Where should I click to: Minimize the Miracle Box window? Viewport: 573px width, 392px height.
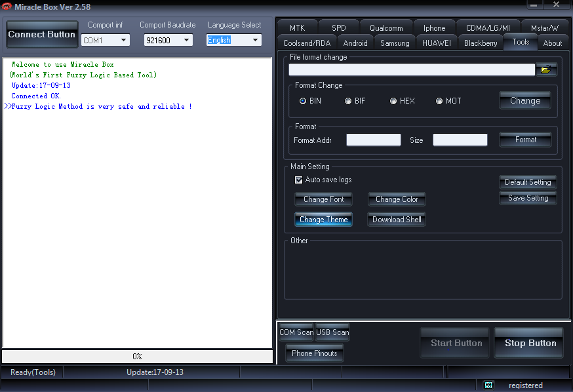pos(534,5)
